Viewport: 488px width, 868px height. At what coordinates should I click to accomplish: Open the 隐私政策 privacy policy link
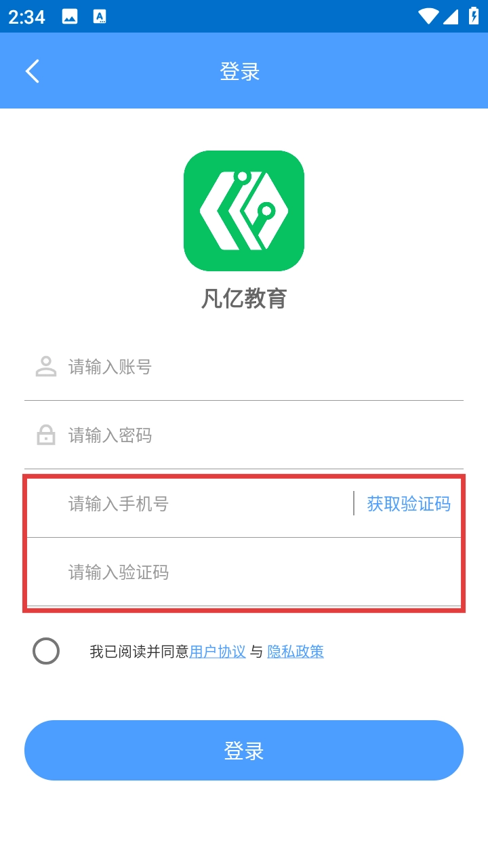tap(296, 652)
